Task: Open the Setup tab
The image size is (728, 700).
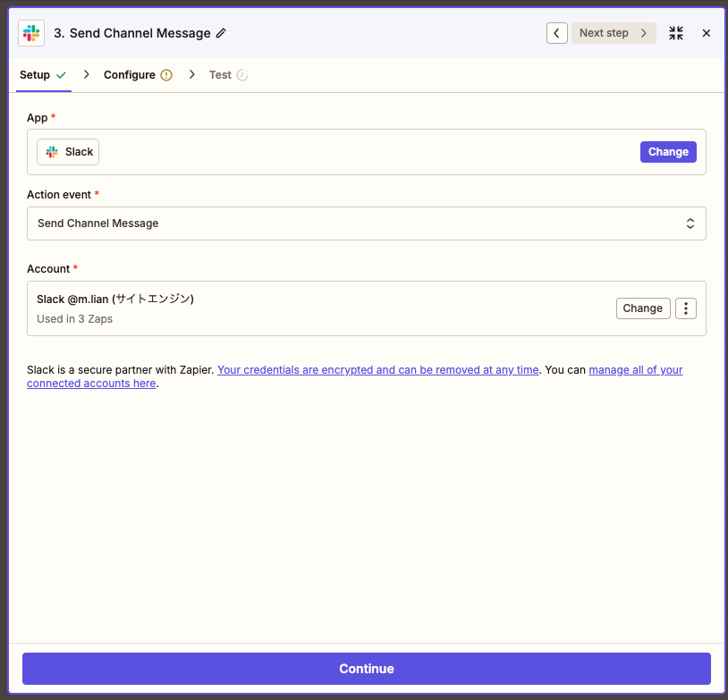Action: tap(35, 75)
